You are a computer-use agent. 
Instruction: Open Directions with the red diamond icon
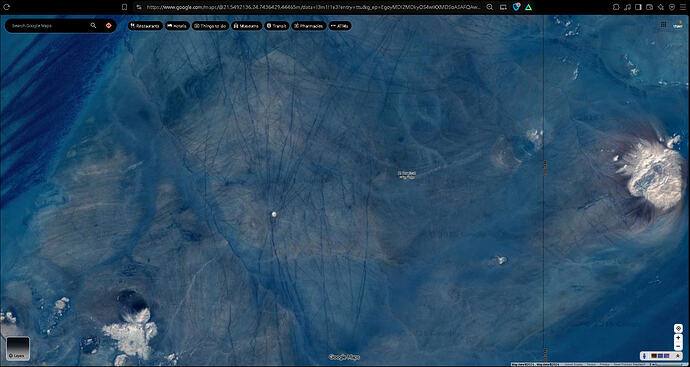pos(109,26)
